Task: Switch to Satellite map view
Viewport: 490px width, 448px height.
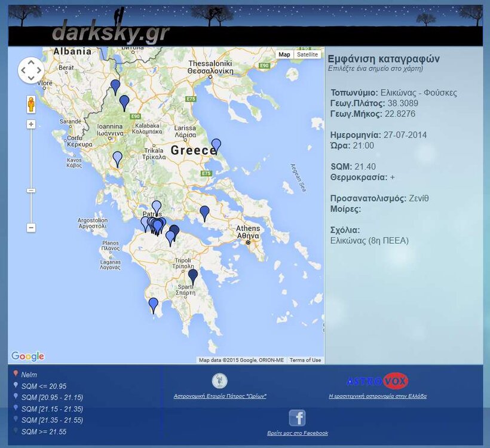Action: tap(308, 54)
